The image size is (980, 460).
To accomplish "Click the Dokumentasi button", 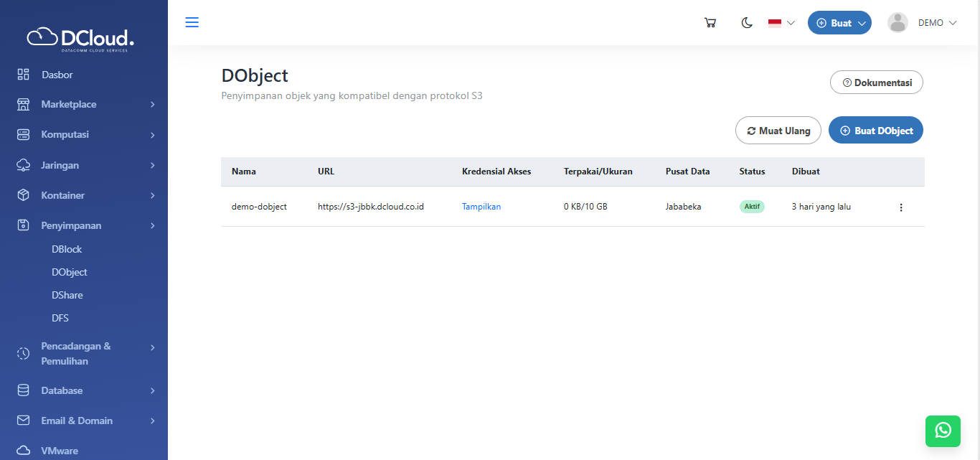I will [x=876, y=83].
